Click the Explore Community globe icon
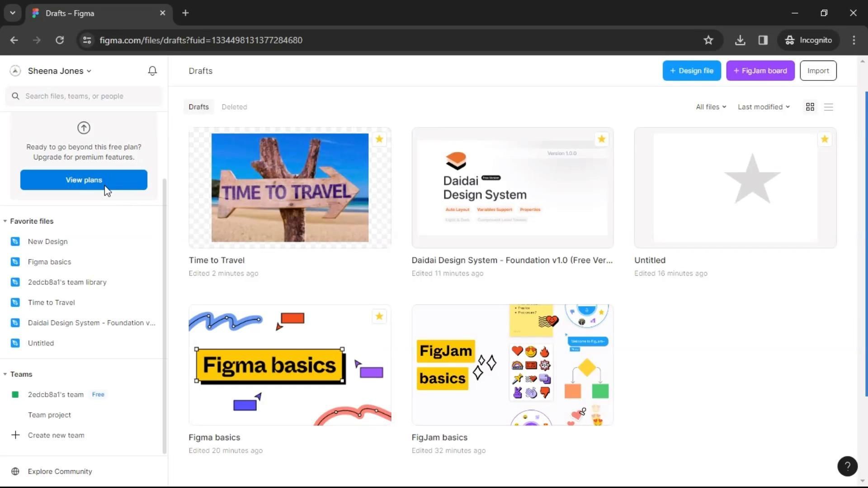This screenshot has height=488, width=868. click(15, 471)
